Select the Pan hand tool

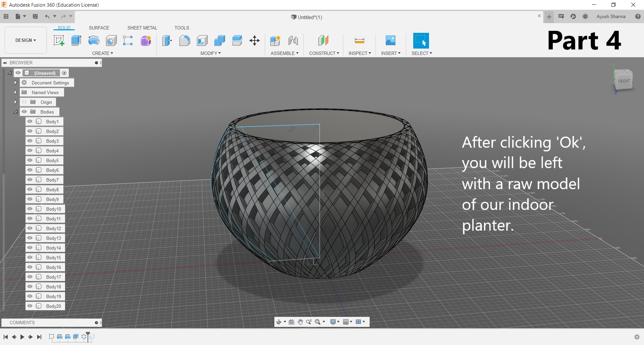tap(300, 322)
